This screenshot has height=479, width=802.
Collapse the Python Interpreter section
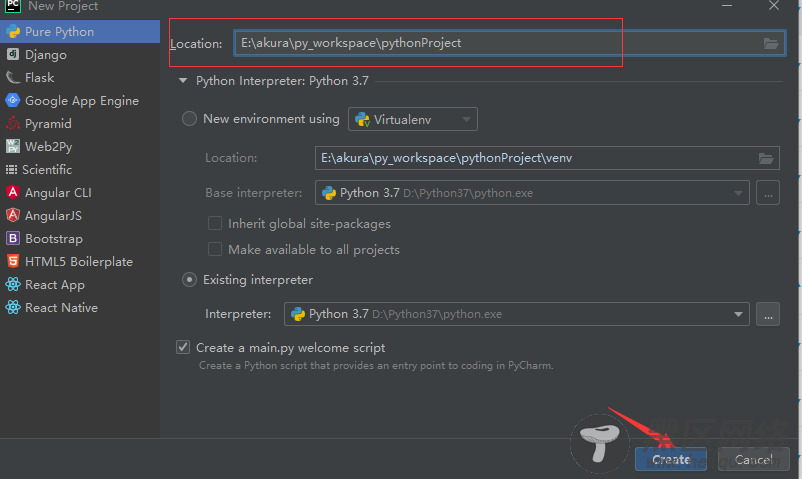coord(183,81)
